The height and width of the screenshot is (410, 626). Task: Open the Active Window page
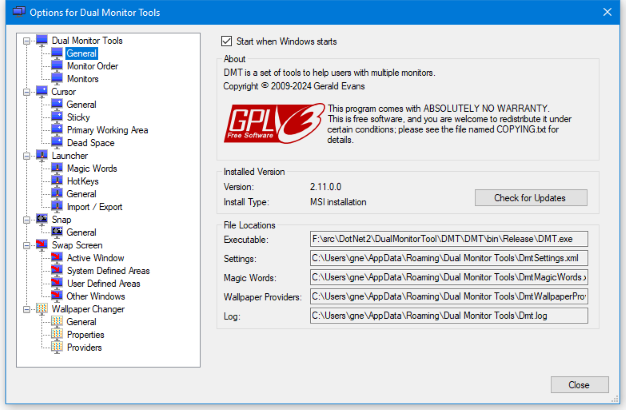[x=95, y=258]
